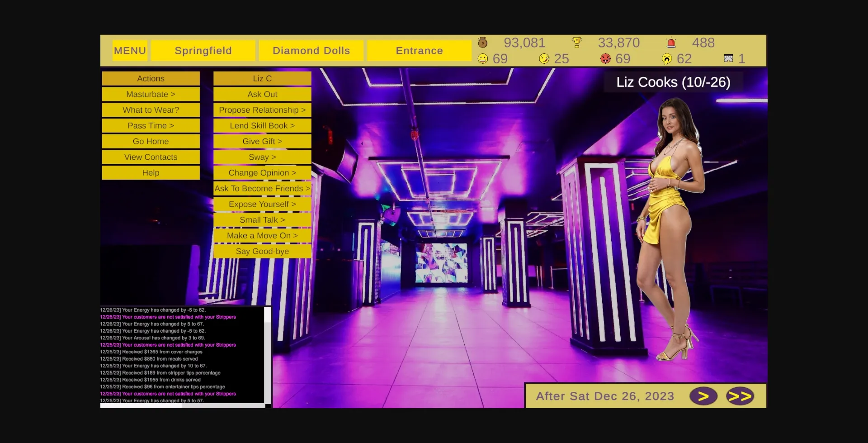The image size is (868, 443).
Task: Open the Pass Time submenu
Action: [151, 125]
